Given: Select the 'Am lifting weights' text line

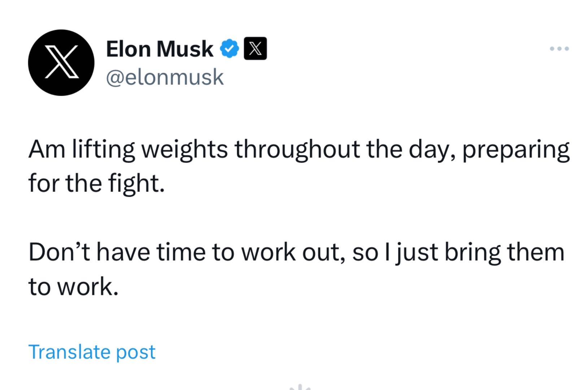Looking at the screenshot, I should tap(299, 150).
